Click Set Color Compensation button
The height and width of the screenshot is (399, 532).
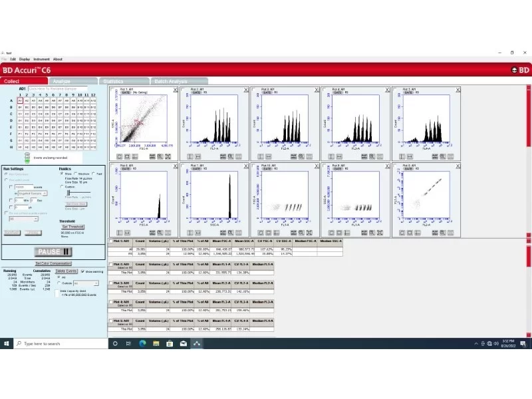(53, 263)
